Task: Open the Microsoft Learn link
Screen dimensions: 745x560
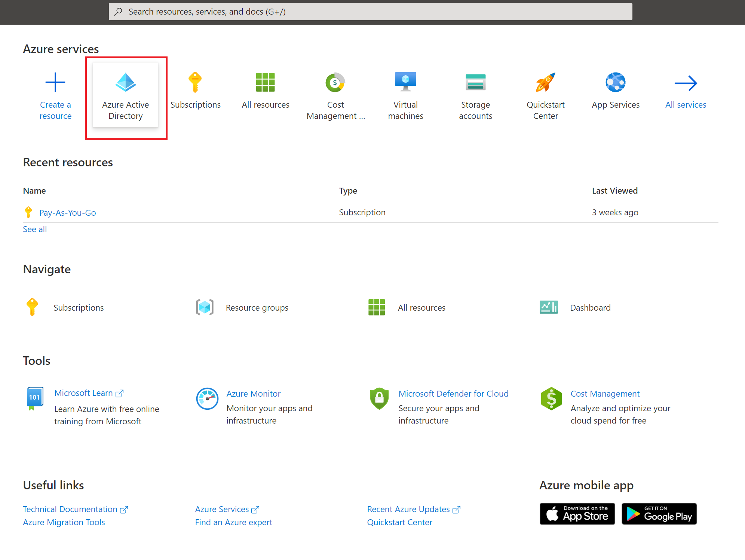Action: pyautogui.click(x=89, y=393)
